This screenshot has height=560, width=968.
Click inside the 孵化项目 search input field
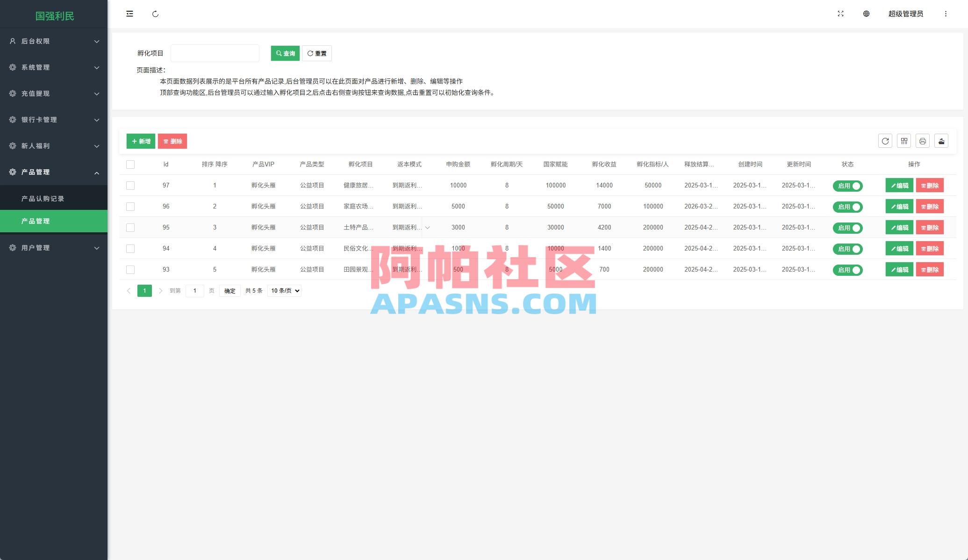215,53
